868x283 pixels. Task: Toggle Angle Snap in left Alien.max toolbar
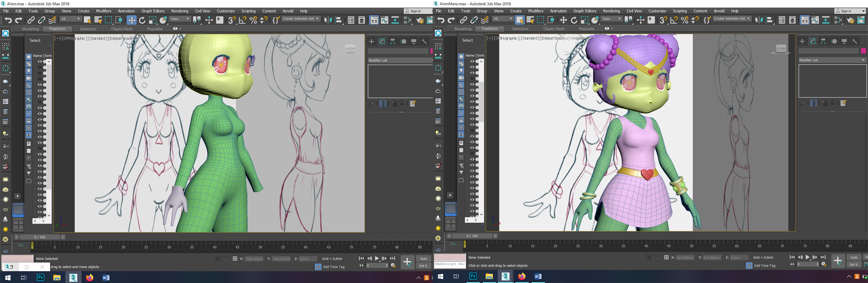(x=242, y=20)
